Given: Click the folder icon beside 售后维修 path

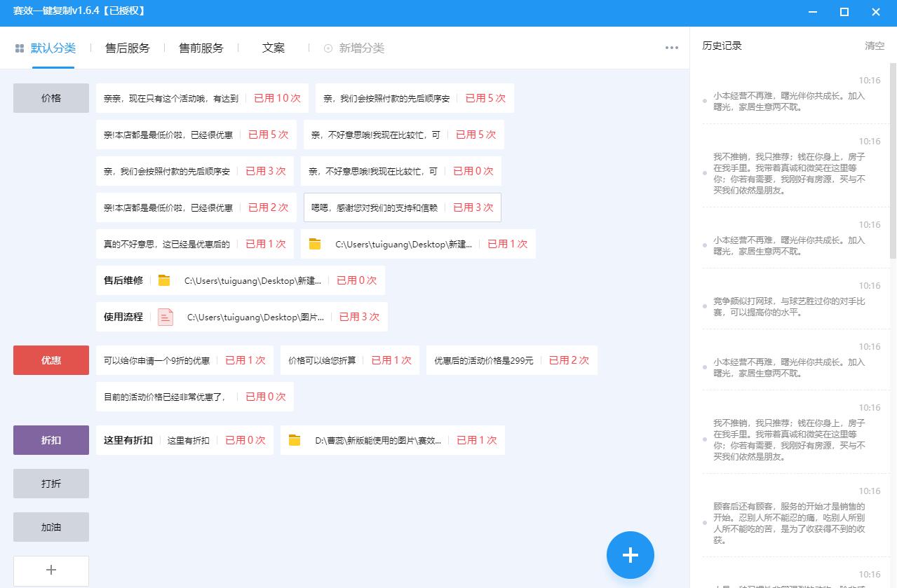Looking at the screenshot, I should (x=164, y=280).
